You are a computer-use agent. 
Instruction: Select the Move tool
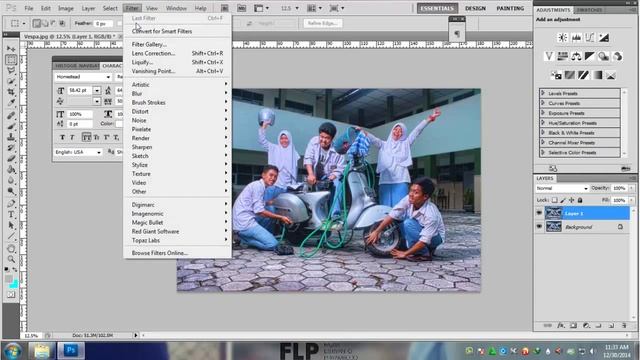coord(11,49)
